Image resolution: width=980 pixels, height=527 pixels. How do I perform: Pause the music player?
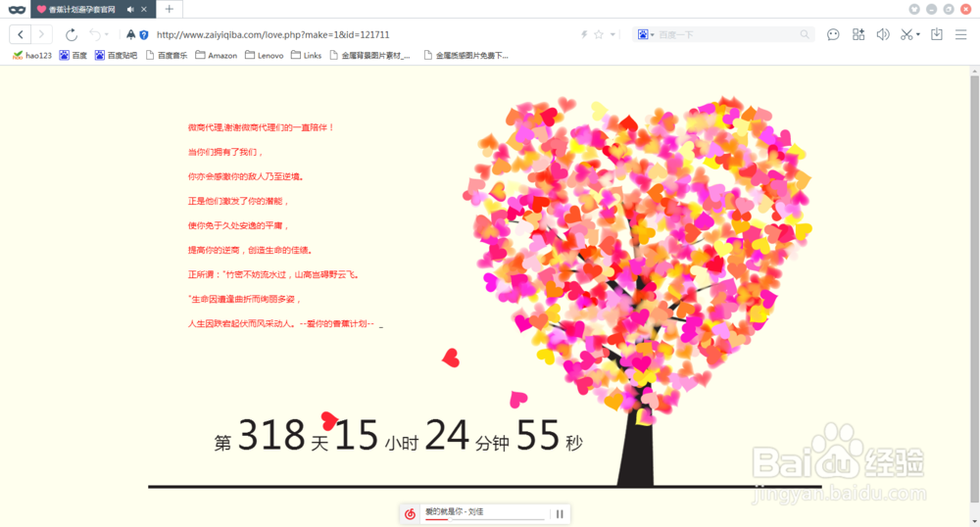click(x=560, y=514)
